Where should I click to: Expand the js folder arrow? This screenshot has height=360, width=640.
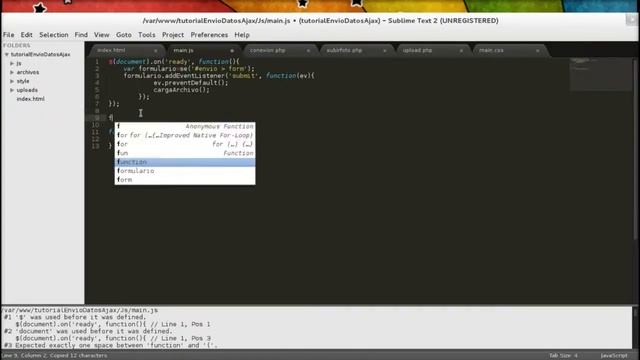pyautogui.click(x=12, y=63)
